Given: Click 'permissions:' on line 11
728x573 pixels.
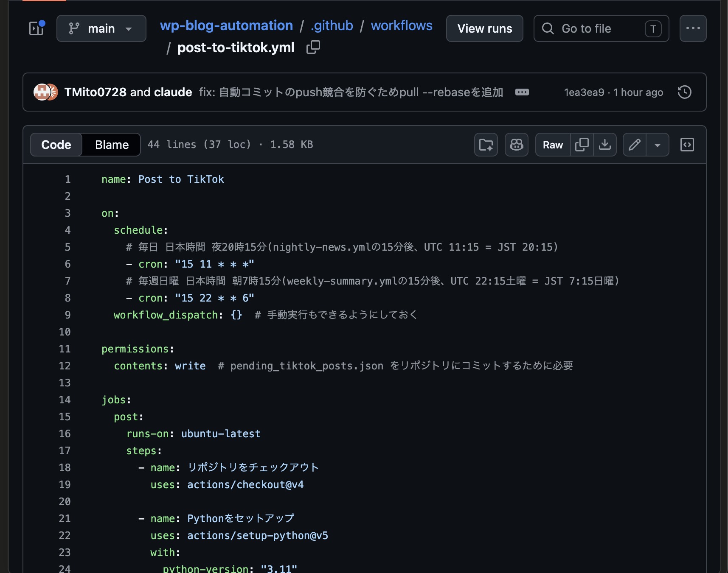Looking at the screenshot, I should [x=138, y=349].
